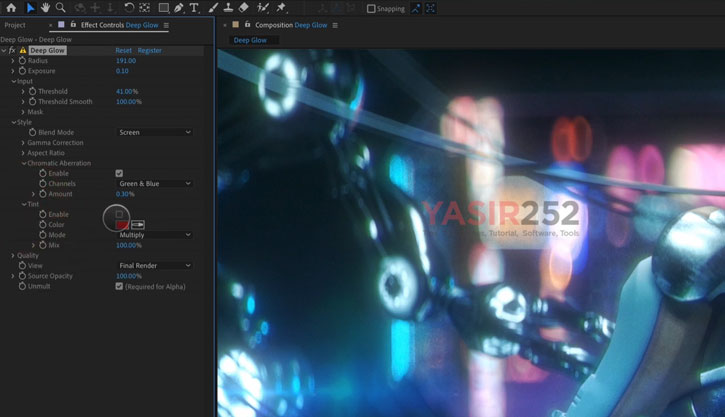Select the Puppet Pin tool
The height and width of the screenshot is (417, 725).
[281, 7]
